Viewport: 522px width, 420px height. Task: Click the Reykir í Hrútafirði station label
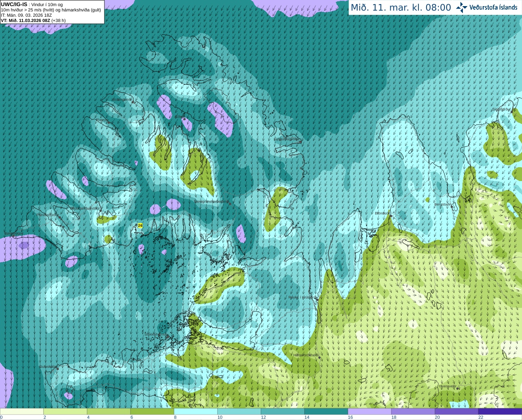pos(302,298)
